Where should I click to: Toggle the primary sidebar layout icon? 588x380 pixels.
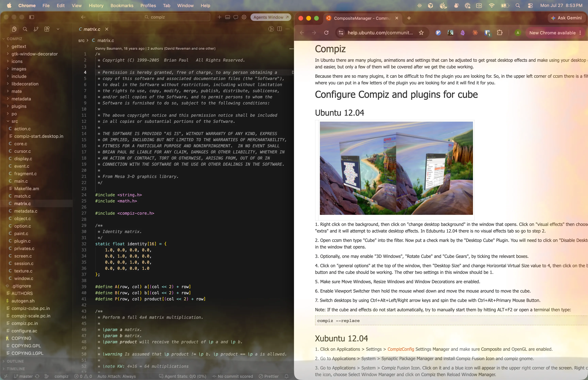32,17
